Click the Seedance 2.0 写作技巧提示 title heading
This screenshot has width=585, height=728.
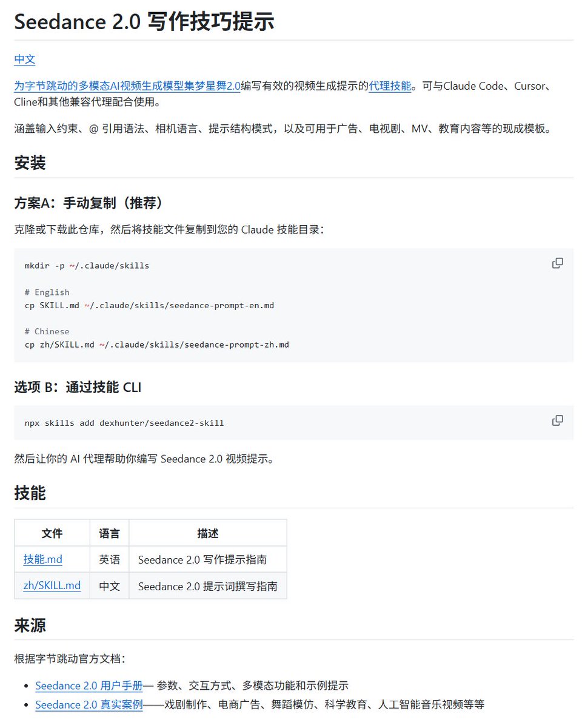[x=144, y=21]
